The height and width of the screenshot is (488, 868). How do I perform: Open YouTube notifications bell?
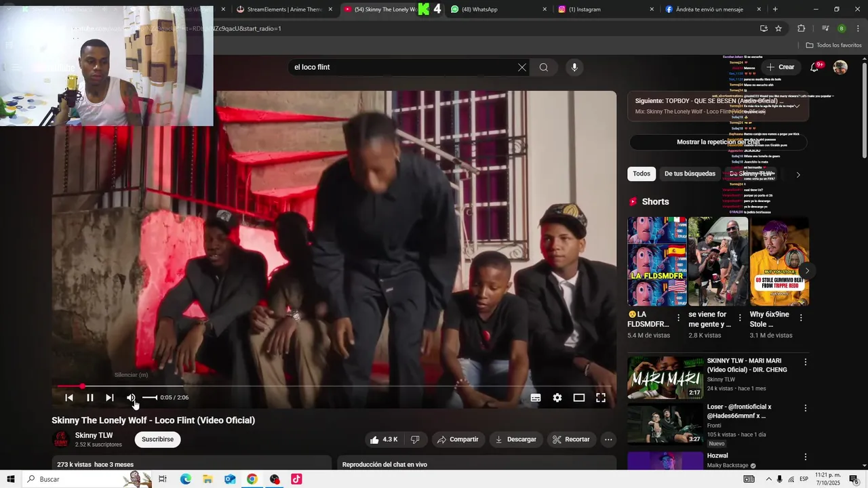click(815, 67)
